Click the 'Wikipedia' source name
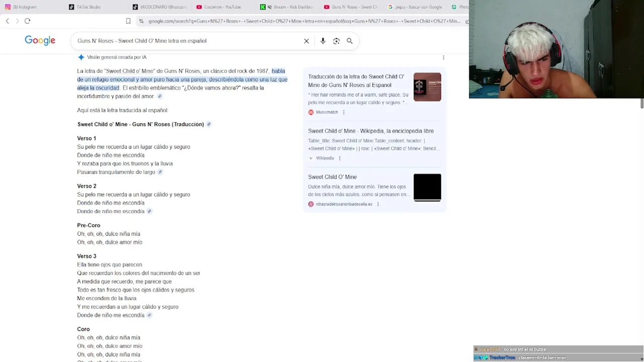Image resolution: width=644 pixels, height=362 pixels. pos(325,158)
